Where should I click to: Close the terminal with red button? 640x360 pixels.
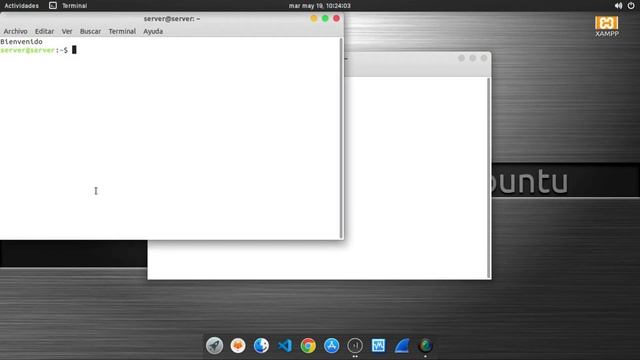coord(336,18)
